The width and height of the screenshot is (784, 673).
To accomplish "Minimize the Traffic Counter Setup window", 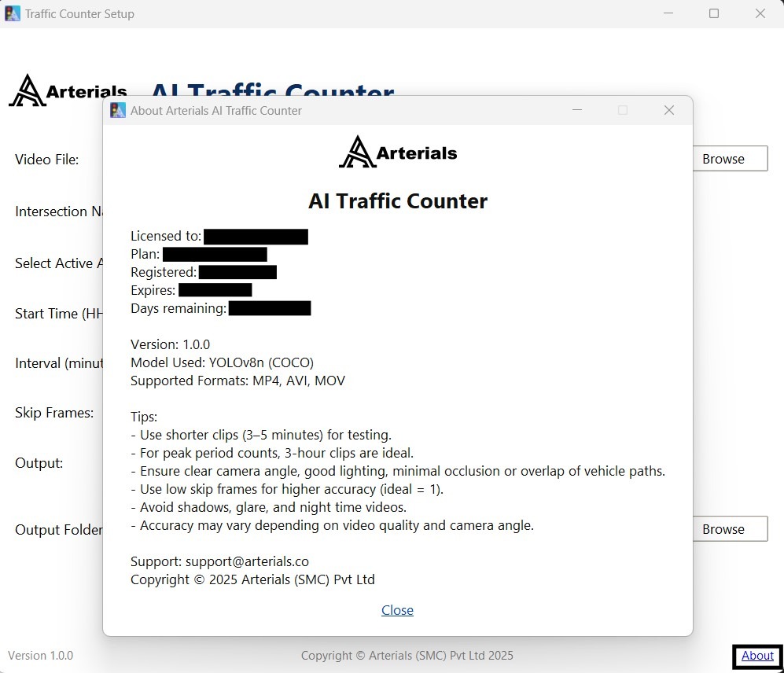I will 668,13.
